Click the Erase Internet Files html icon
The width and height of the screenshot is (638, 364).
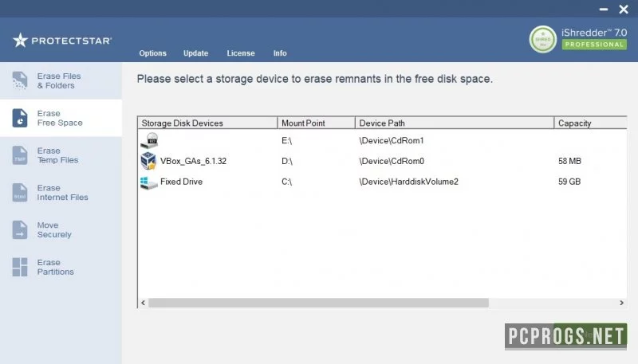[19, 193]
